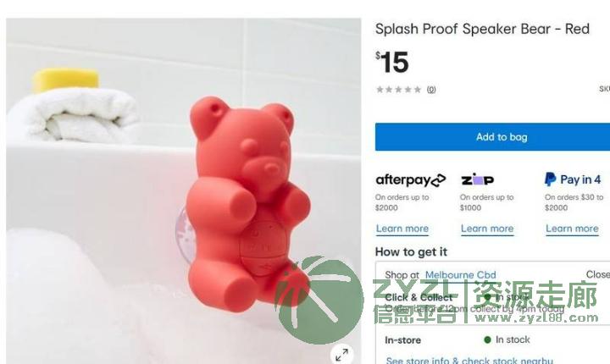Open Learn more under Afterpay

pos(402,229)
